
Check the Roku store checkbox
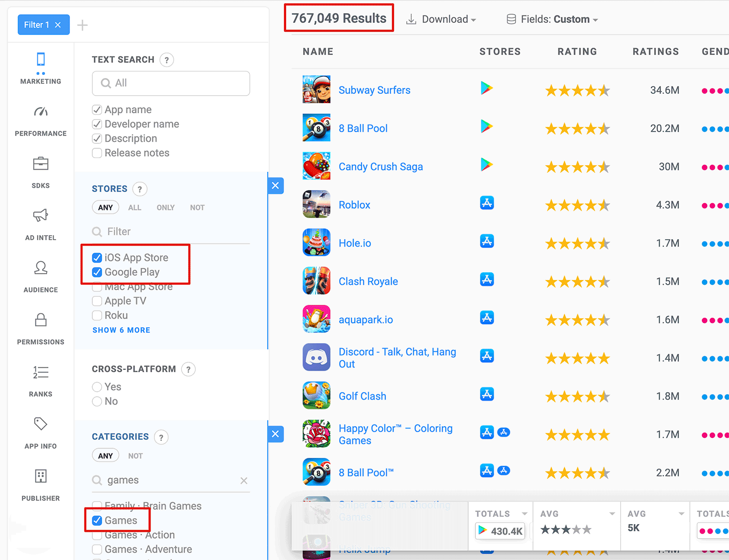click(97, 315)
